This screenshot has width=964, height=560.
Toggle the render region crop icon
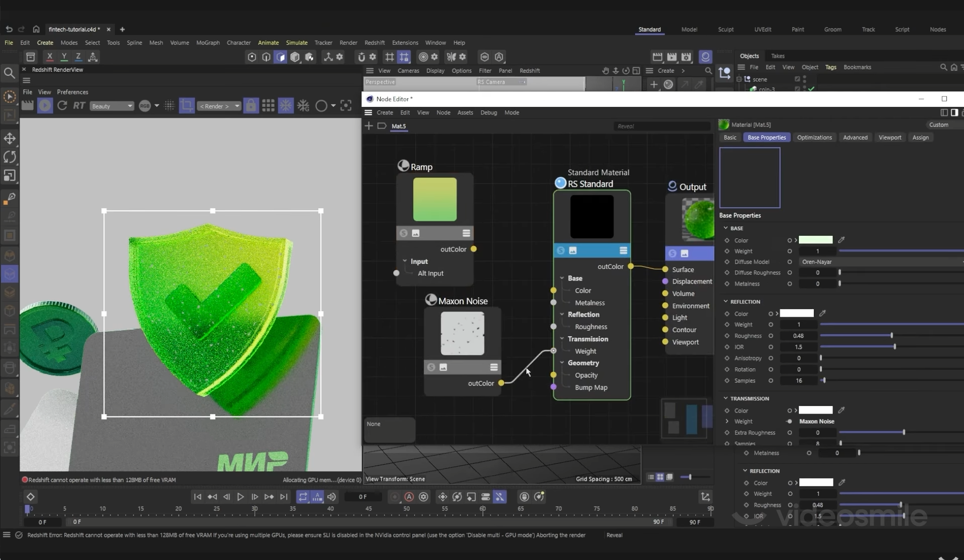tap(187, 106)
